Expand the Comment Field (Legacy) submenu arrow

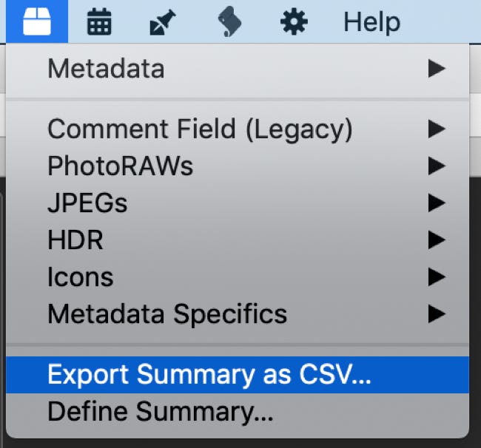[437, 129]
